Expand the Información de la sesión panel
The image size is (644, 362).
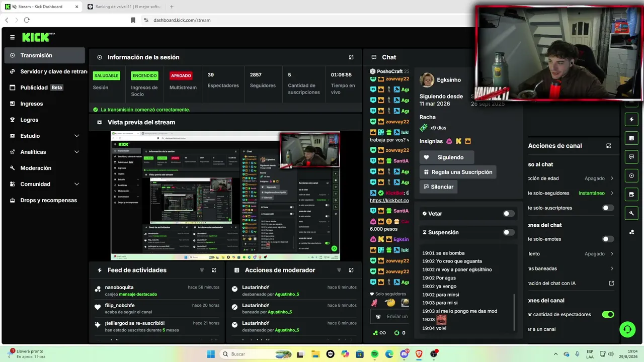[x=351, y=57]
